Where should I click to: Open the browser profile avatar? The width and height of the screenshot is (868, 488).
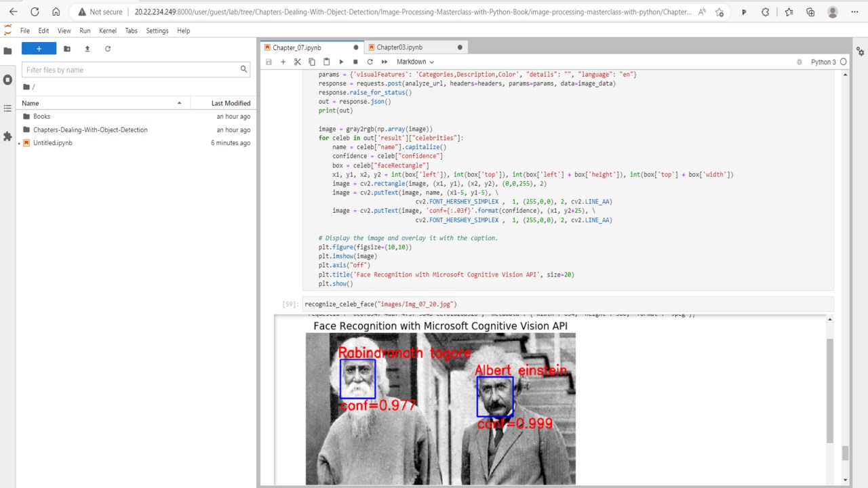pyautogui.click(x=833, y=12)
